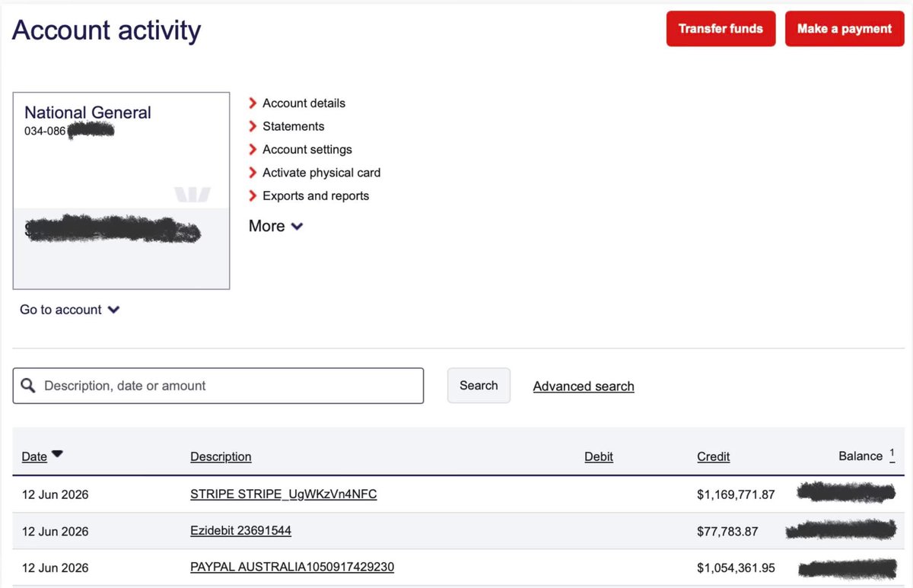Image resolution: width=913 pixels, height=588 pixels.
Task: Click the Balance footnote 1 link
Action: point(892,454)
